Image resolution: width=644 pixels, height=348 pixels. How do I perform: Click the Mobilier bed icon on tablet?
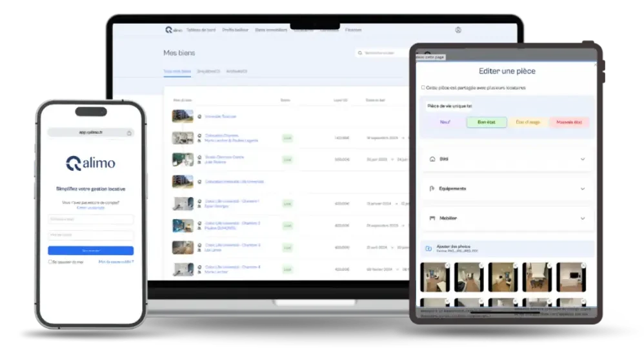(x=432, y=218)
